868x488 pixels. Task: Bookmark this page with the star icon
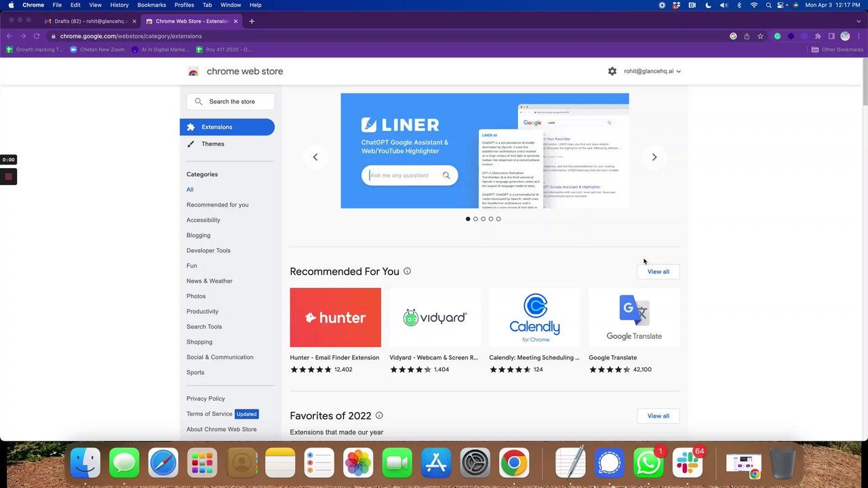point(760,36)
